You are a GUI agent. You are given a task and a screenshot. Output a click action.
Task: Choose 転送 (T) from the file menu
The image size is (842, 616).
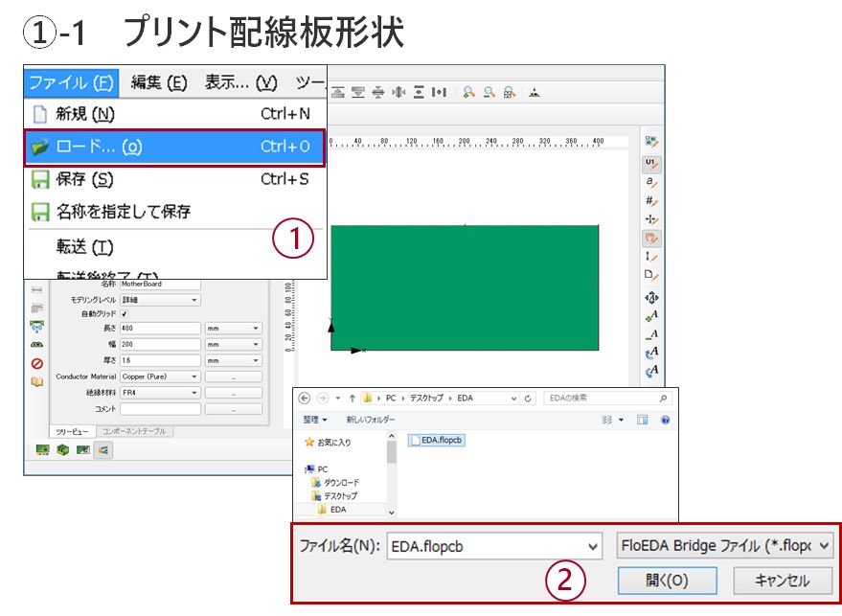point(174,247)
